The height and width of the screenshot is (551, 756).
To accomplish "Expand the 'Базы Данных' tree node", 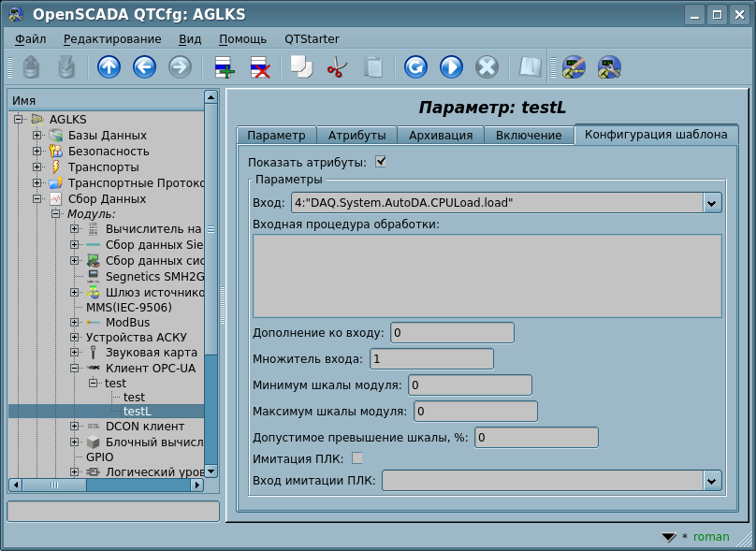I will pos(37,136).
